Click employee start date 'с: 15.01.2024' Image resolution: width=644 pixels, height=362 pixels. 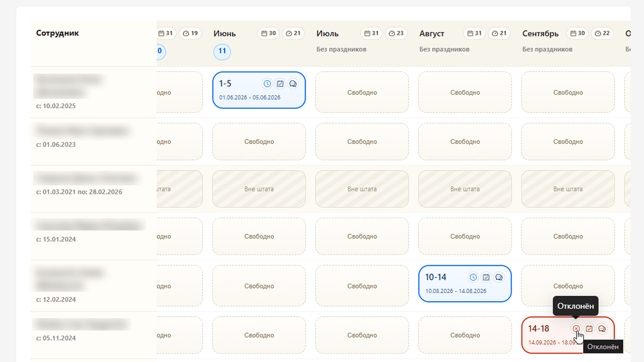(x=56, y=239)
